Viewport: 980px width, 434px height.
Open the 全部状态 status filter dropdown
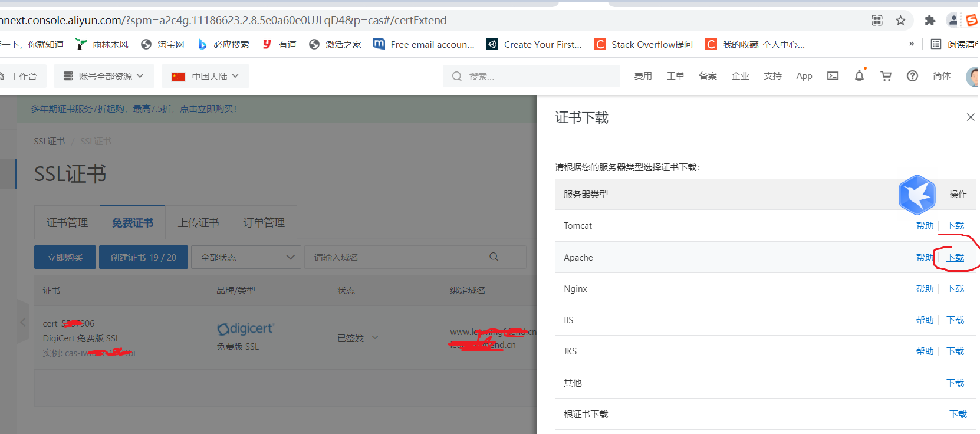(x=246, y=257)
